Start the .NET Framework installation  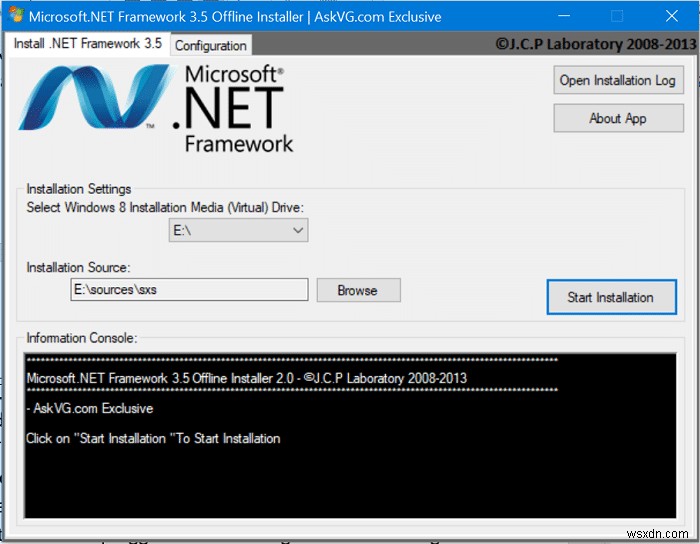point(611,297)
